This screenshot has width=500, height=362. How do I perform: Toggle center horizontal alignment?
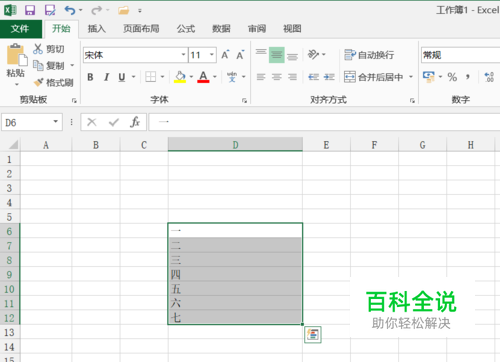tap(277, 77)
